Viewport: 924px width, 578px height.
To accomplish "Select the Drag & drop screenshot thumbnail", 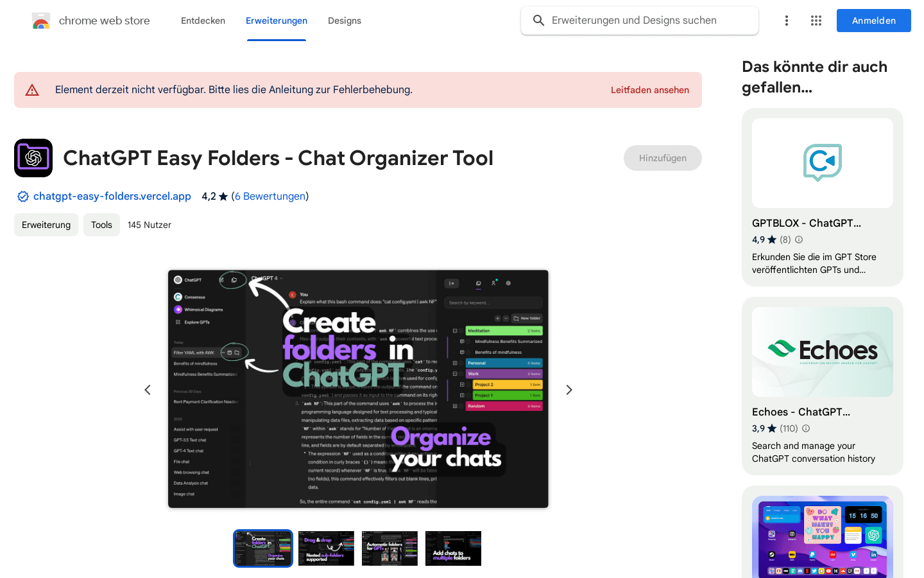I will (326, 548).
